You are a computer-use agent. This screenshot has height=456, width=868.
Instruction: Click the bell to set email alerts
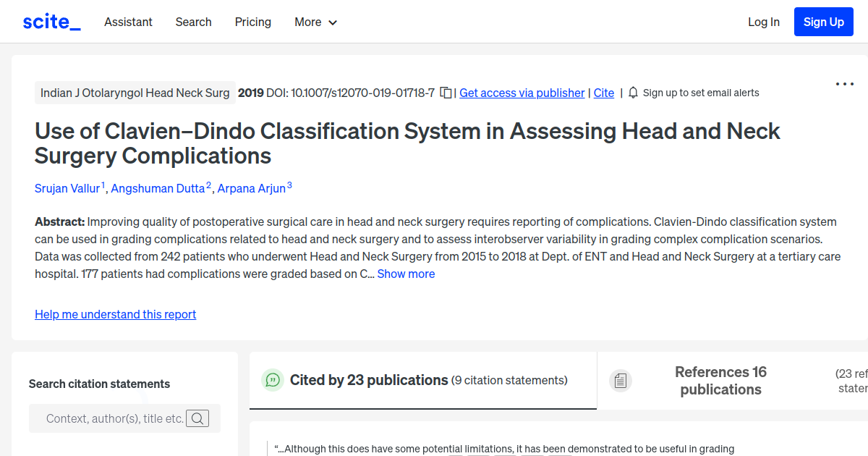tap(632, 93)
